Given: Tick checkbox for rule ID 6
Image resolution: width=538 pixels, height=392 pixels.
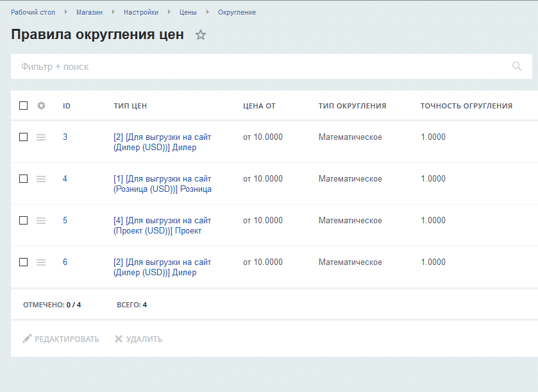Looking at the screenshot, I should [24, 262].
